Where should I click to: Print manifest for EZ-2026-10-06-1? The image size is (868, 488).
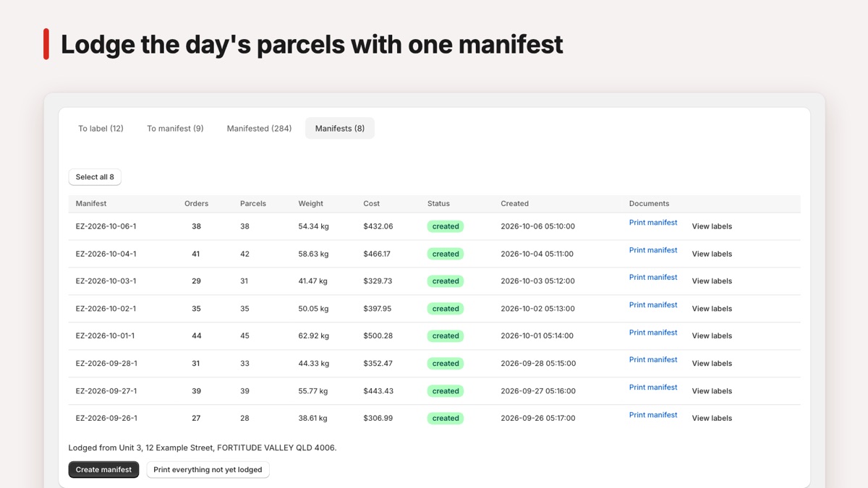pos(653,223)
